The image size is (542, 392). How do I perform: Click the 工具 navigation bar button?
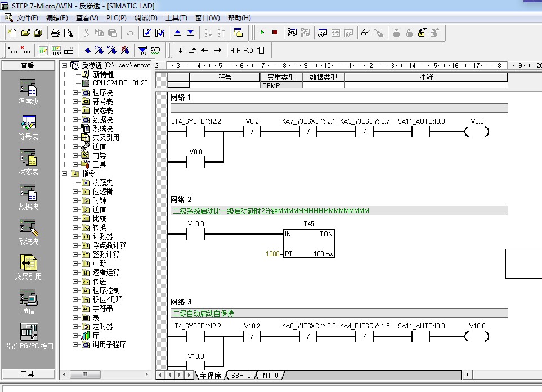click(28, 374)
